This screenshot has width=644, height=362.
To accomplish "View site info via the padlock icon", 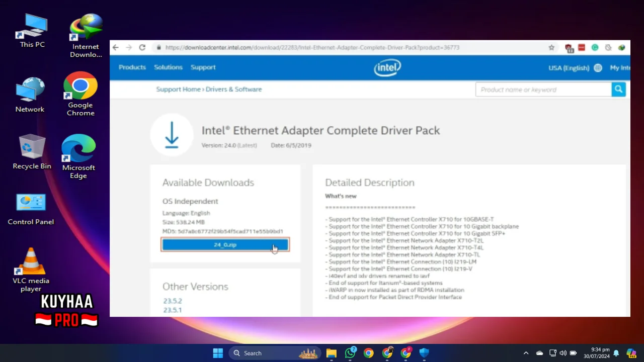I will tap(158, 47).
